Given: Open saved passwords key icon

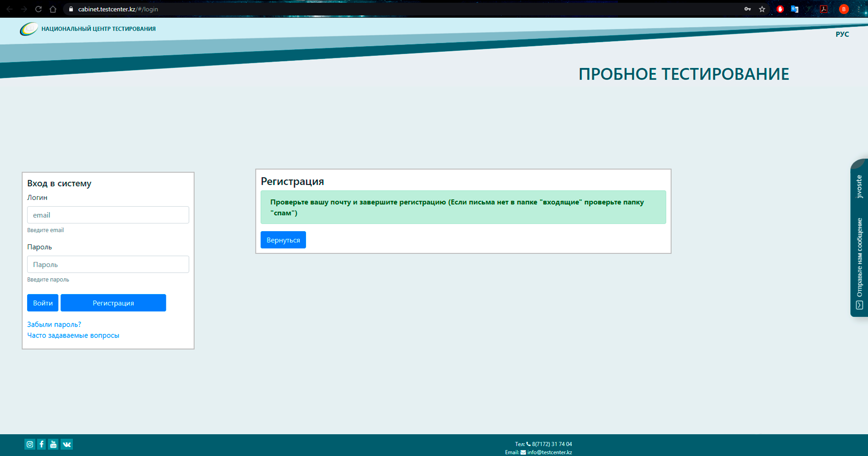Looking at the screenshot, I should (x=748, y=9).
